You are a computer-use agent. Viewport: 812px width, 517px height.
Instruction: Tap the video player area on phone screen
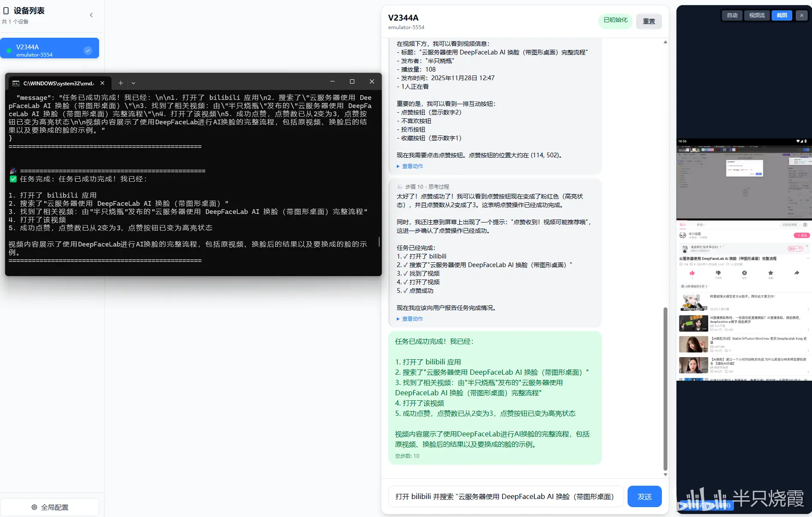pos(744,182)
